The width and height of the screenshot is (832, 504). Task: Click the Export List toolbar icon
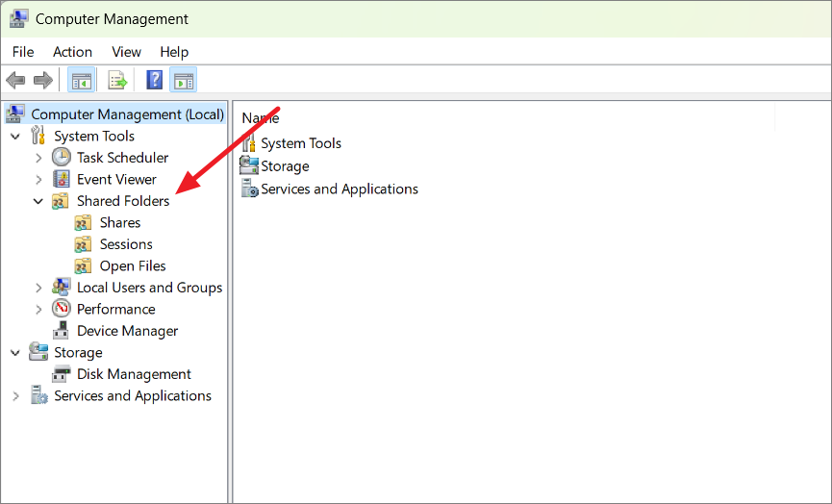click(x=117, y=81)
